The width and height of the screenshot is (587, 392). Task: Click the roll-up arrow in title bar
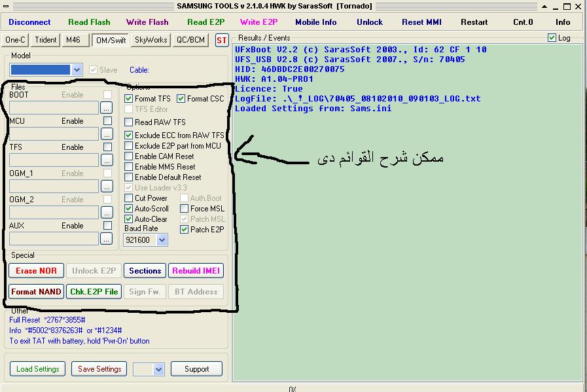(544, 7)
